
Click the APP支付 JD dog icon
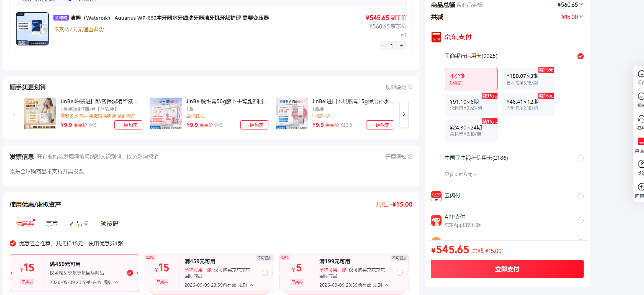pyautogui.click(x=436, y=220)
